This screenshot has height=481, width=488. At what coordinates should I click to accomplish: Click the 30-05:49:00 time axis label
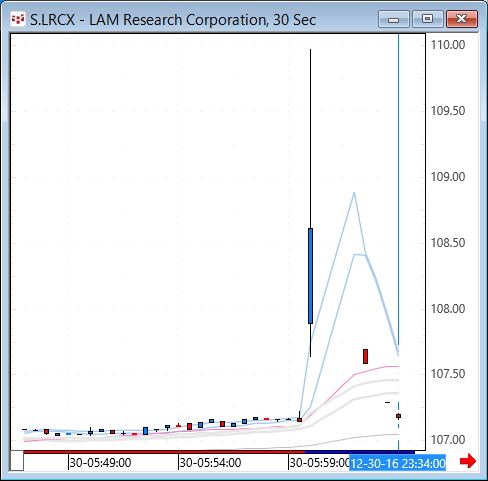(x=100, y=463)
